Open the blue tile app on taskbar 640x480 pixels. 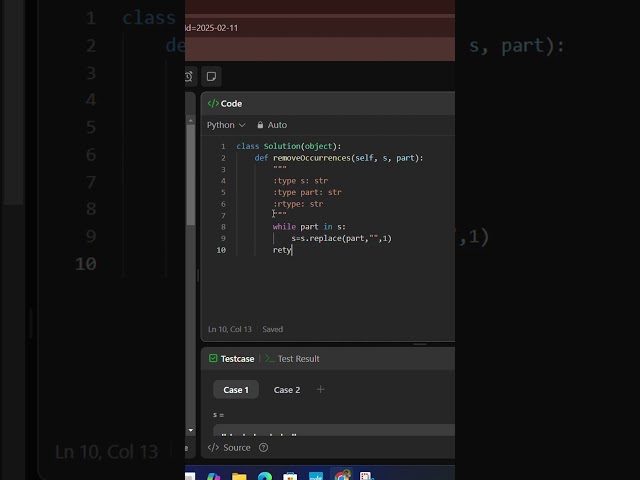pos(316,476)
